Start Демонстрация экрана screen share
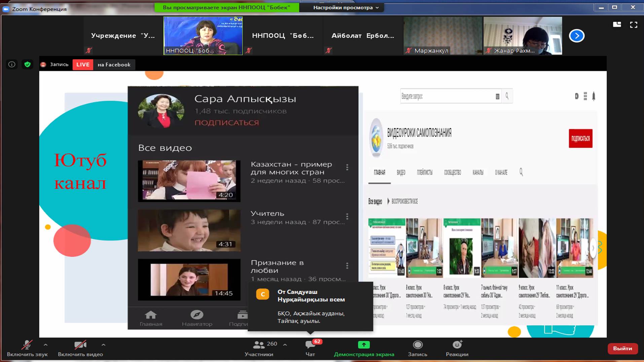The image size is (644, 362). pos(364,349)
